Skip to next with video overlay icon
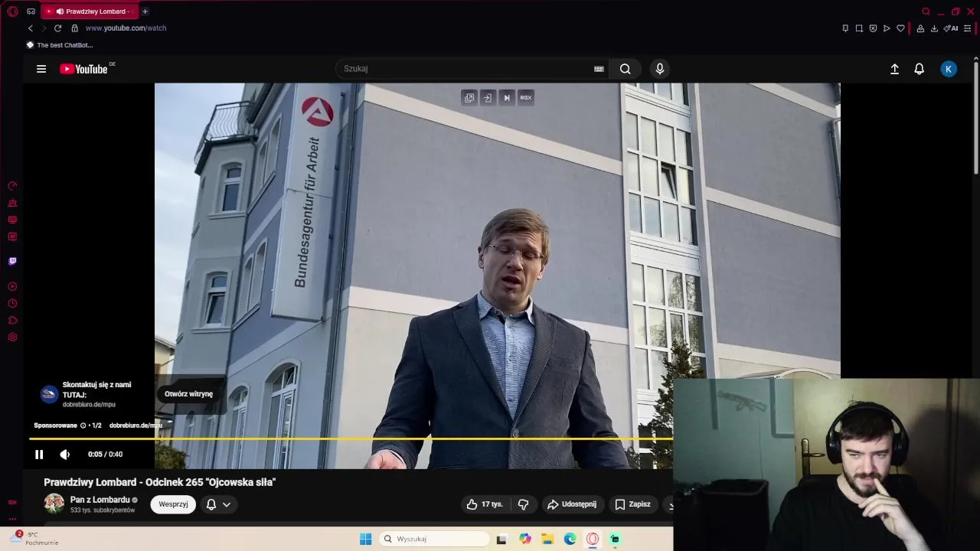This screenshot has width=980, height=551. pyautogui.click(x=506, y=97)
